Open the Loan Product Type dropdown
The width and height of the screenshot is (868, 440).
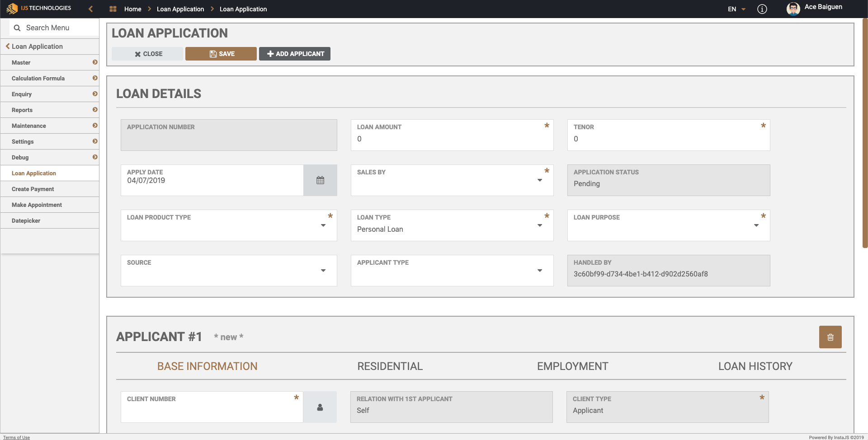(x=323, y=225)
